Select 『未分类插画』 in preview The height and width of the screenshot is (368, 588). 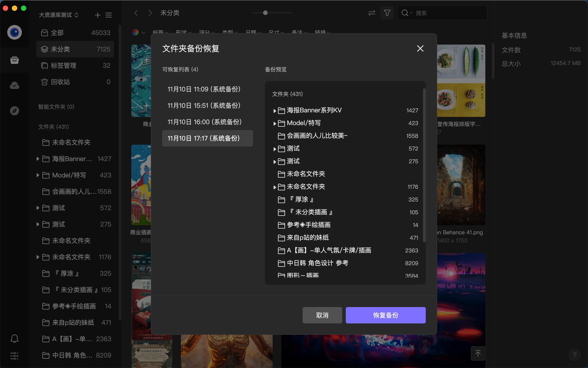345,212
